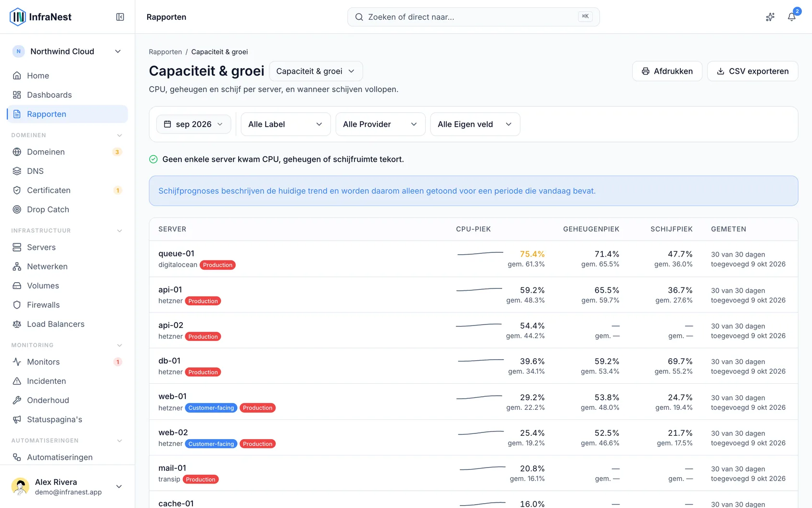Image resolution: width=812 pixels, height=508 pixels.
Task: Click the Afdrukken button
Action: [667, 71]
